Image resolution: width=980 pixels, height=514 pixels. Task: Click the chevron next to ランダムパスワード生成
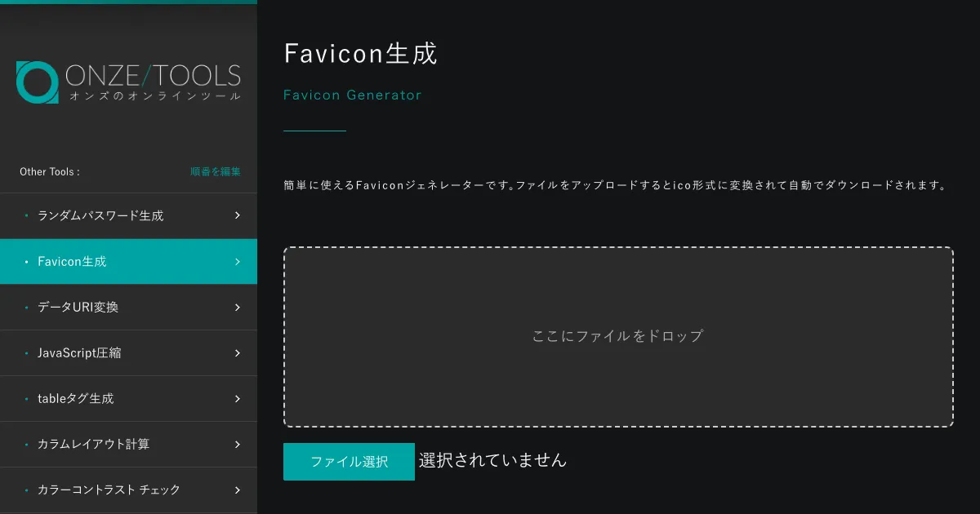coord(238,216)
